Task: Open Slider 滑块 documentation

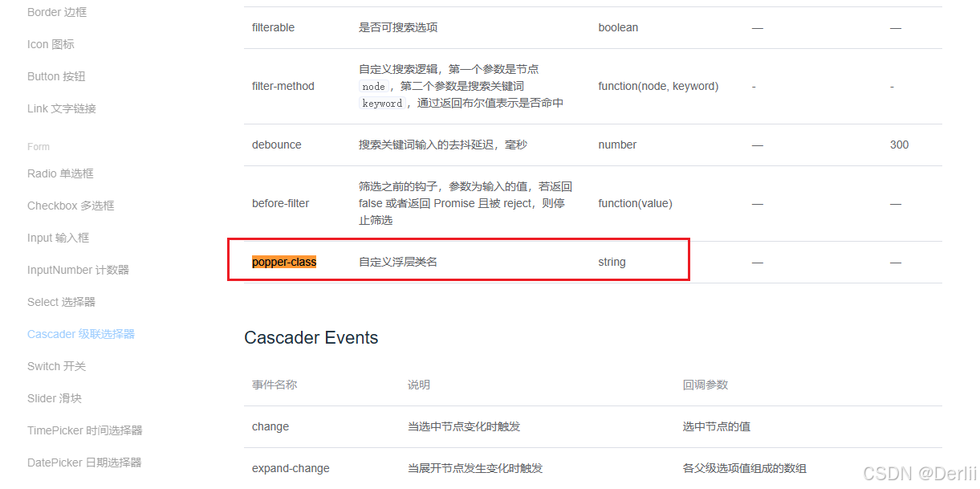Action: click(x=52, y=397)
